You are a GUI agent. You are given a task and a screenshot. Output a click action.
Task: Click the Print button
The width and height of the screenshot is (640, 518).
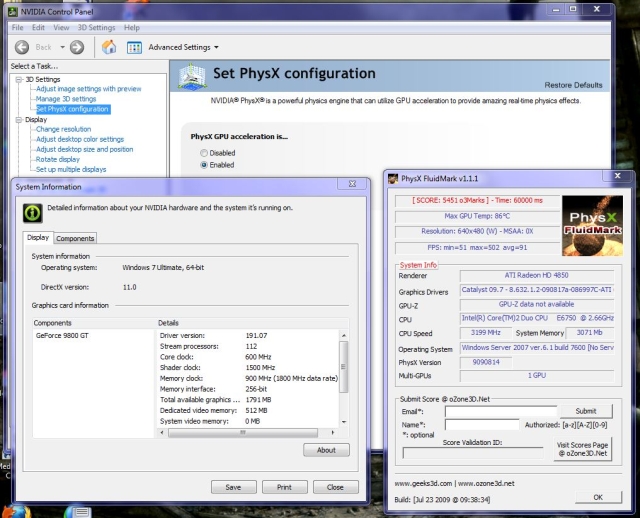[284, 487]
